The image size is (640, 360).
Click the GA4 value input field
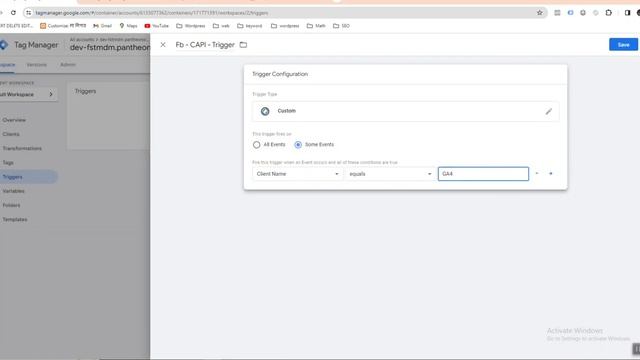(483, 174)
